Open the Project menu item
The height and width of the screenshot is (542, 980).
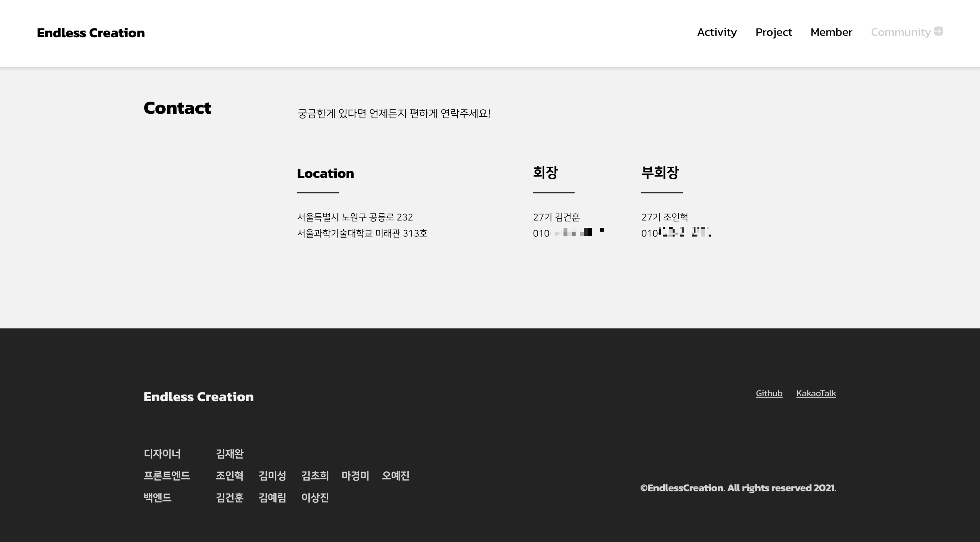coord(774,32)
